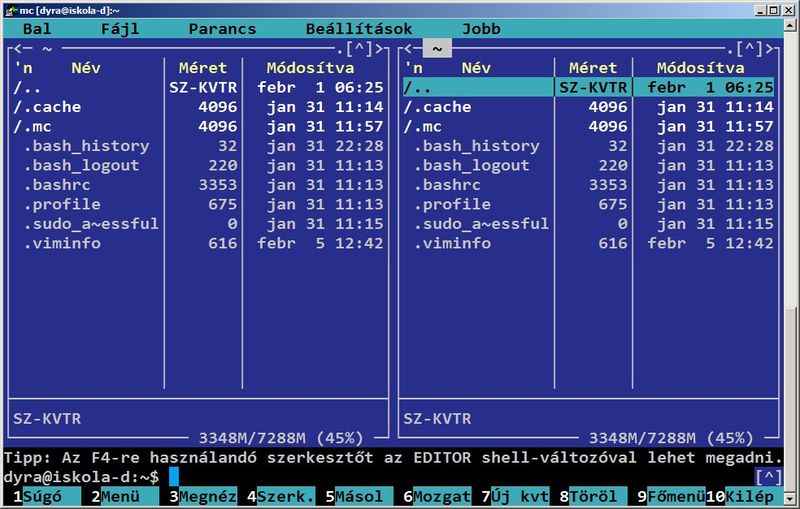This screenshot has height=509, width=800.
Task: Select .sudo_a~essful in right panel
Action: point(589,223)
